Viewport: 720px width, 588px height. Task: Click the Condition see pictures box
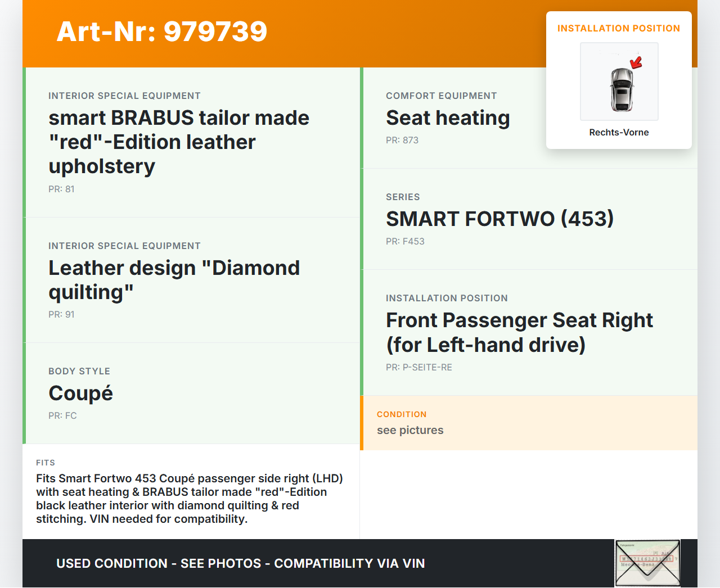pos(529,423)
